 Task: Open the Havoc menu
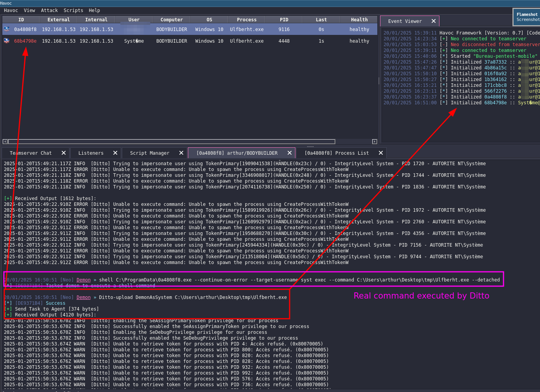coord(11,10)
